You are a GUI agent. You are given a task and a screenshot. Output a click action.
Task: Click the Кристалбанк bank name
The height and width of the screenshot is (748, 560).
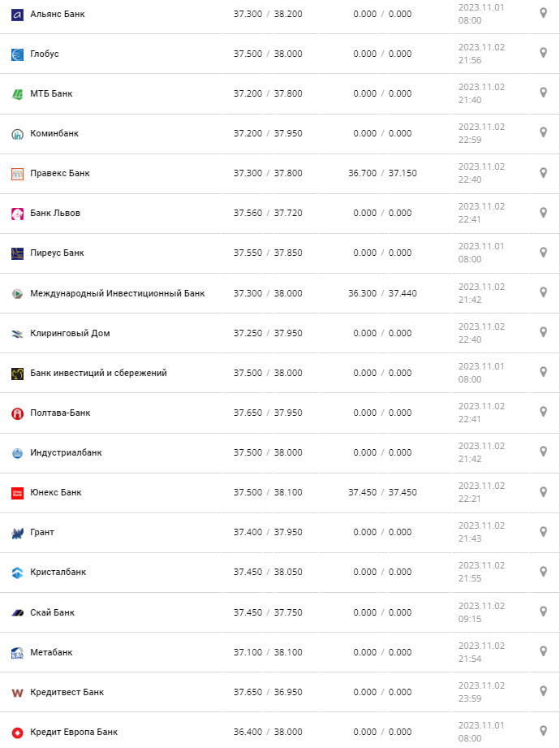(x=58, y=572)
